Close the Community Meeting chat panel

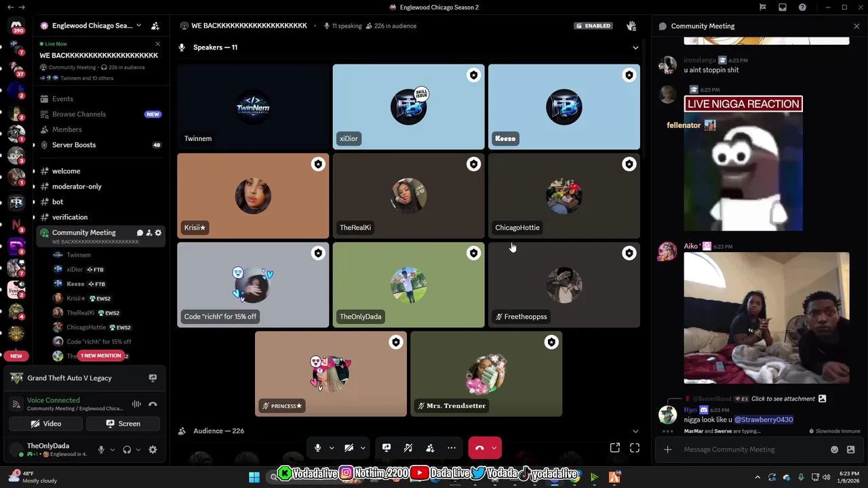[x=856, y=26]
